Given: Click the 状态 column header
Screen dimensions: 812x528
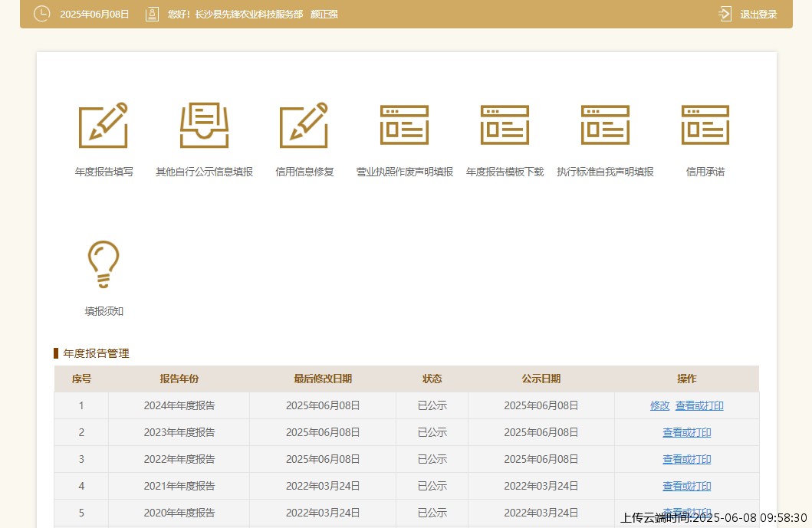Looking at the screenshot, I should point(432,379).
